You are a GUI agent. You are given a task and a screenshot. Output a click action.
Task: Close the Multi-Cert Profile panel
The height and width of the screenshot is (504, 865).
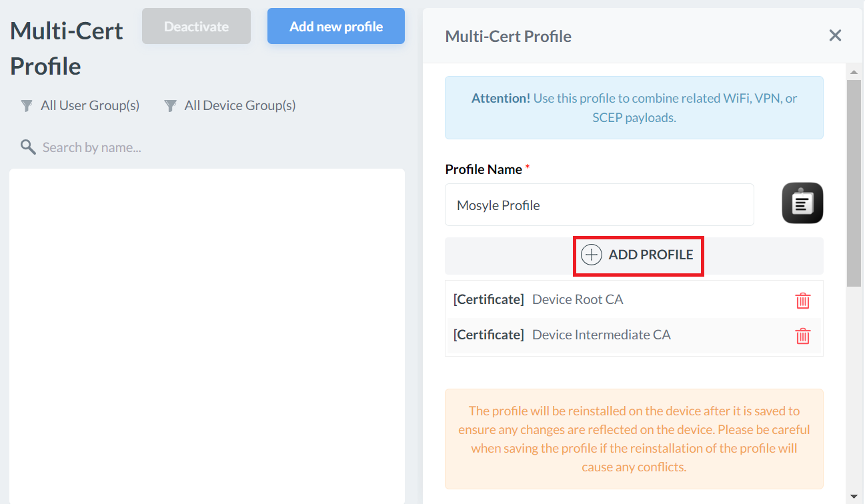835,36
